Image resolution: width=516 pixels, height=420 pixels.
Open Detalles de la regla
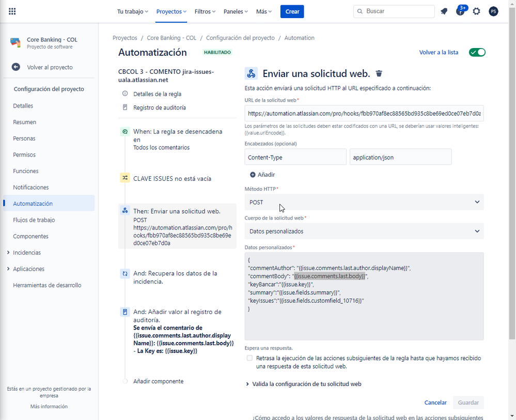click(158, 94)
